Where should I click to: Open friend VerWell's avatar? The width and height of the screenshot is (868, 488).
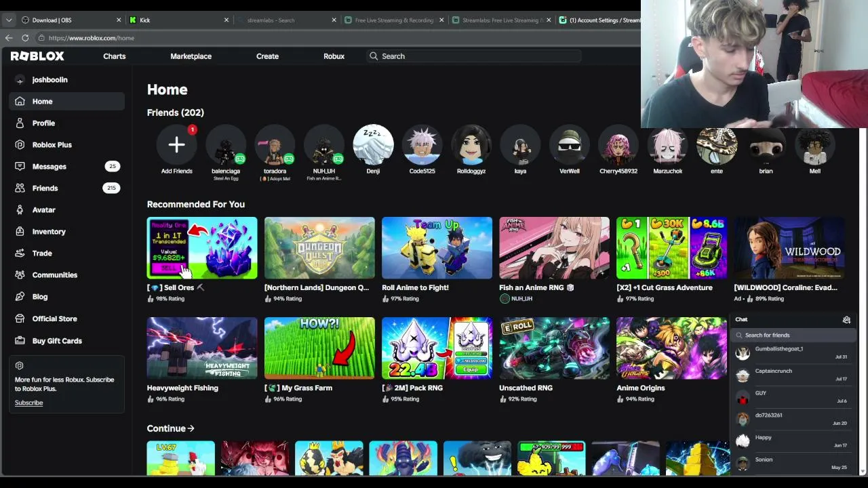click(570, 144)
